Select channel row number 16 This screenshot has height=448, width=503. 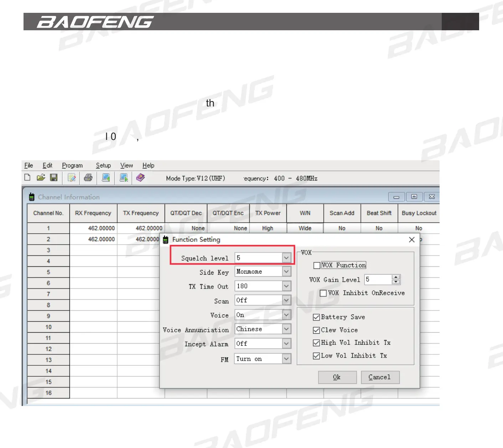48,393
